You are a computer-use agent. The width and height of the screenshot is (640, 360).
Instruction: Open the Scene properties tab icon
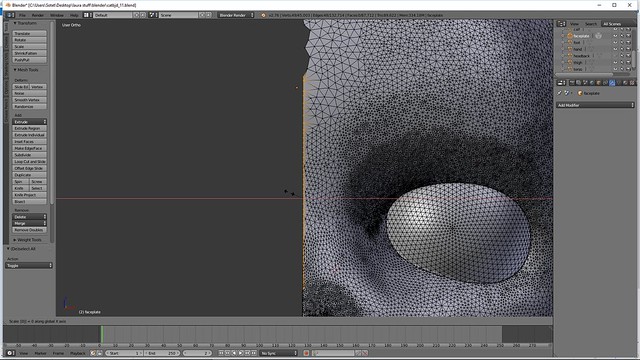[x=585, y=83]
